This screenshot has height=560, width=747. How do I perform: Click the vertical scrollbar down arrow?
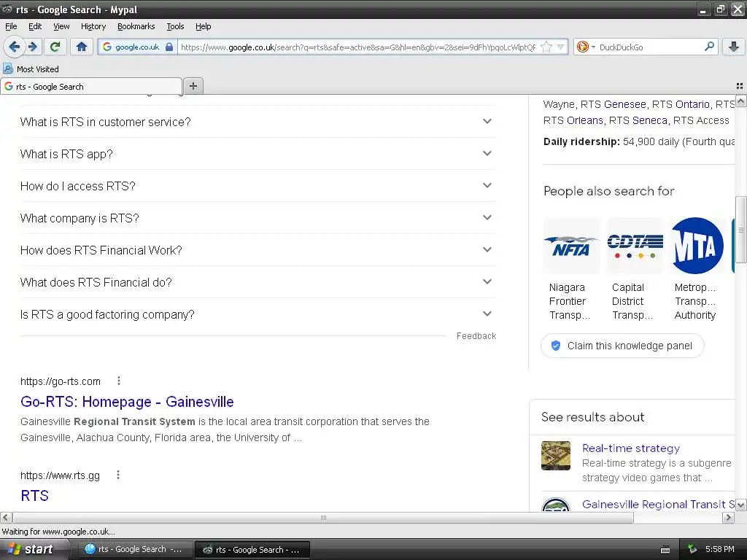741,505
